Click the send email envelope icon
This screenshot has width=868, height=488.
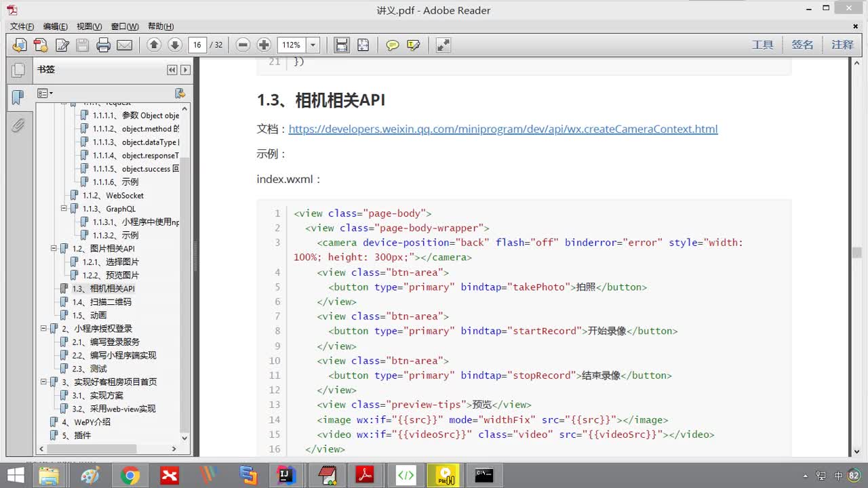(x=125, y=45)
